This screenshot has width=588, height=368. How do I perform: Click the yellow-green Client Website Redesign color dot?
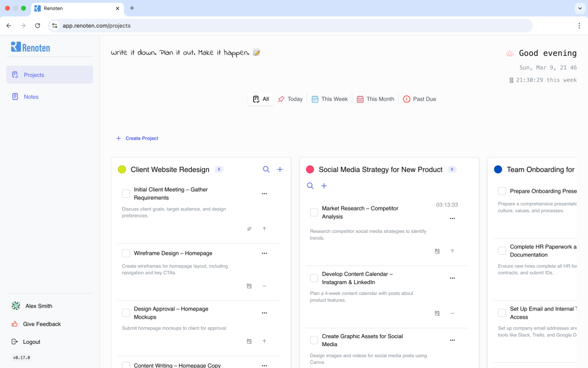[x=122, y=170]
